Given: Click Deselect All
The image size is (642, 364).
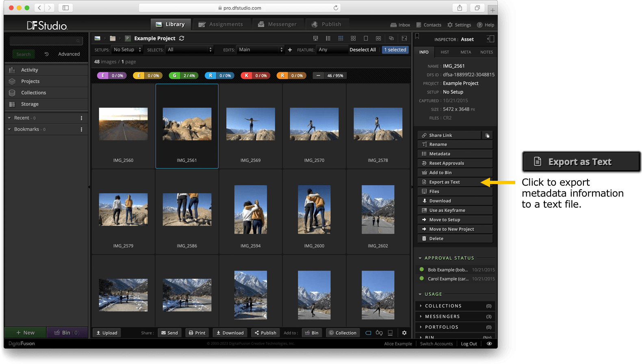Looking at the screenshot, I should coord(362,50).
